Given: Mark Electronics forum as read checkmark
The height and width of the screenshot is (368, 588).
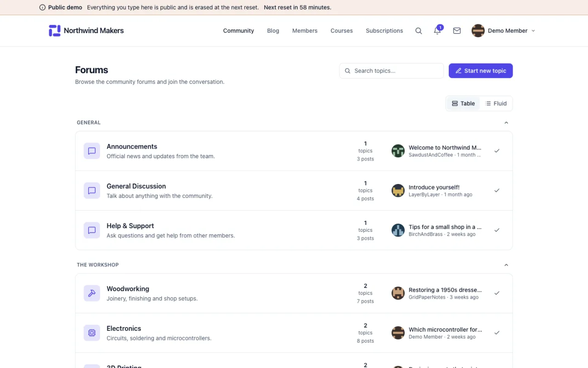Looking at the screenshot, I should 497,333.
